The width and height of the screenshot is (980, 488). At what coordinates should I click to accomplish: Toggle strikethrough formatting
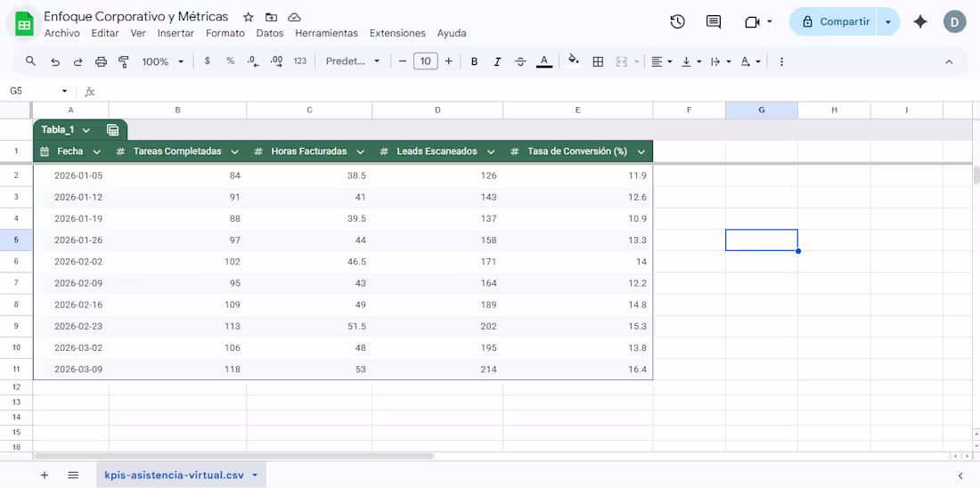[x=520, y=61]
